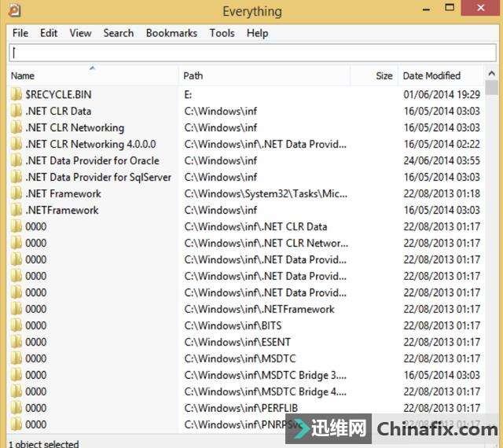
Task: Click path C:\Windows\inf\PERFLIB
Action: coord(241,408)
